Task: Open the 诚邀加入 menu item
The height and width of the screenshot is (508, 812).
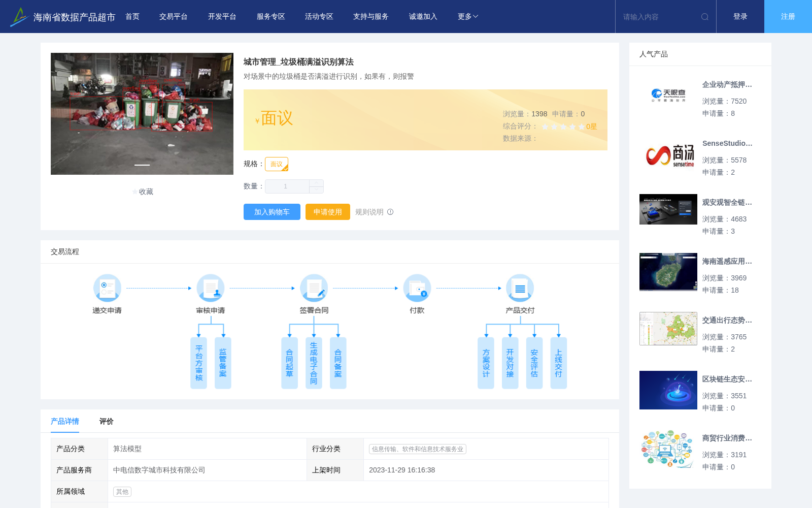Action: tap(423, 17)
